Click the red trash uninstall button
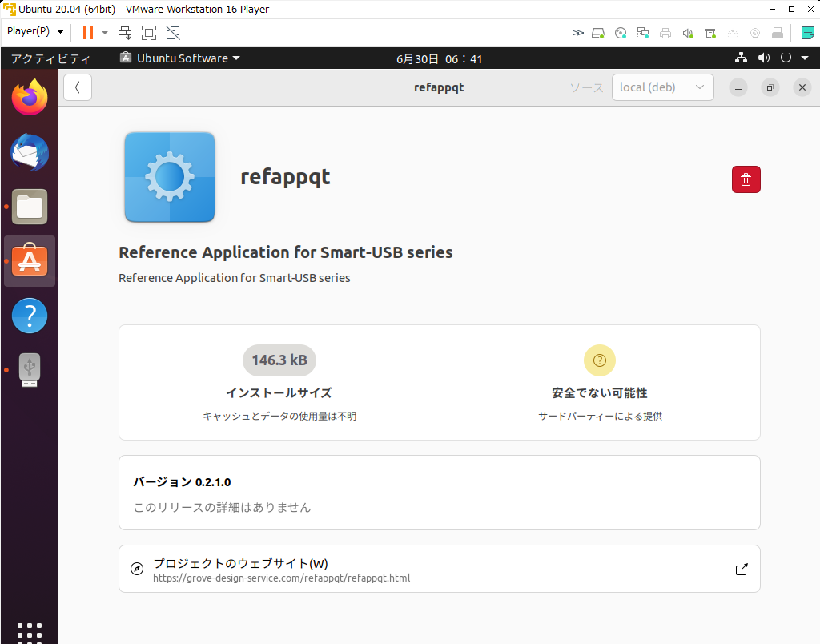This screenshot has width=820, height=644. 746,179
